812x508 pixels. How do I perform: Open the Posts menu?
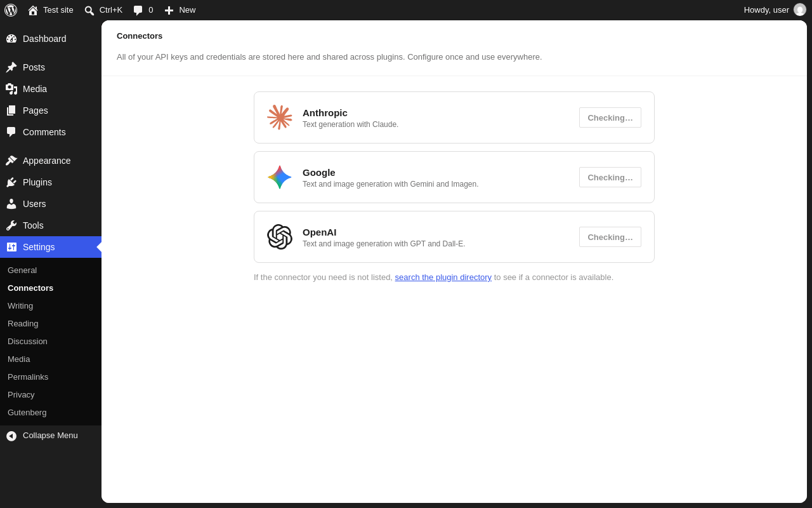pos(51,67)
